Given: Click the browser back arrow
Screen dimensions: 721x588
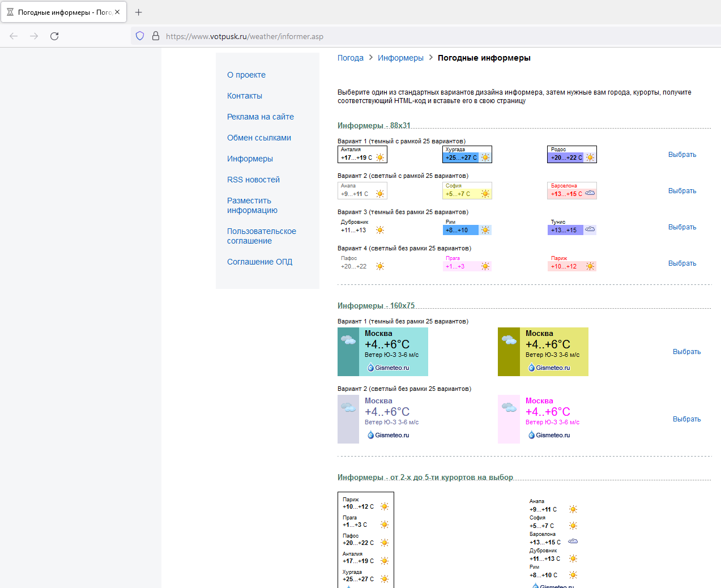Looking at the screenshot, I should tap(14, 36).
